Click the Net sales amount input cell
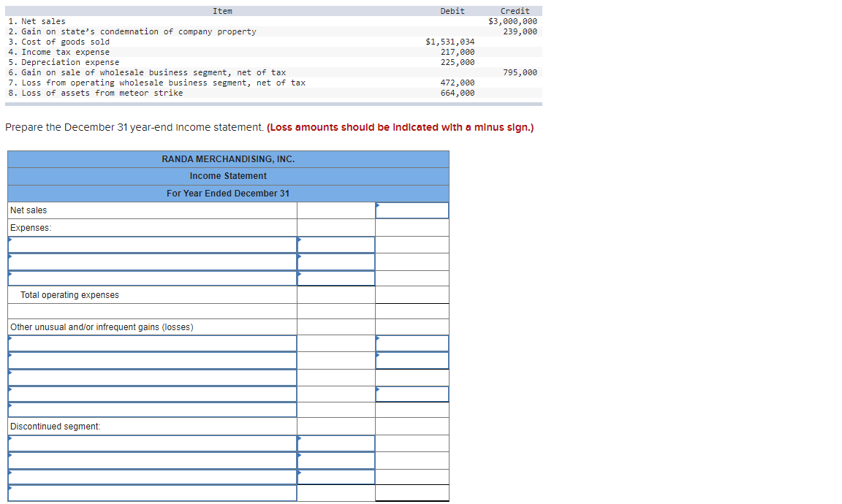The image size is (842, 504). 412,210
